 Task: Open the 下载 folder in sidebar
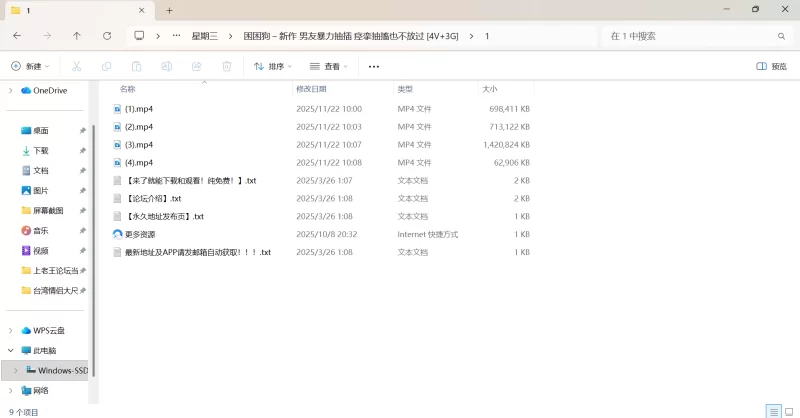click(x=41, y=150)
